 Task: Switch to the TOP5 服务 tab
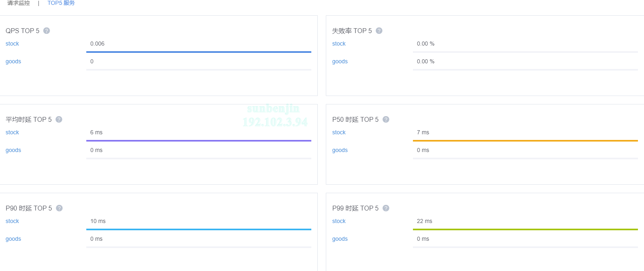pyautogui.click(x=61, y=3)
